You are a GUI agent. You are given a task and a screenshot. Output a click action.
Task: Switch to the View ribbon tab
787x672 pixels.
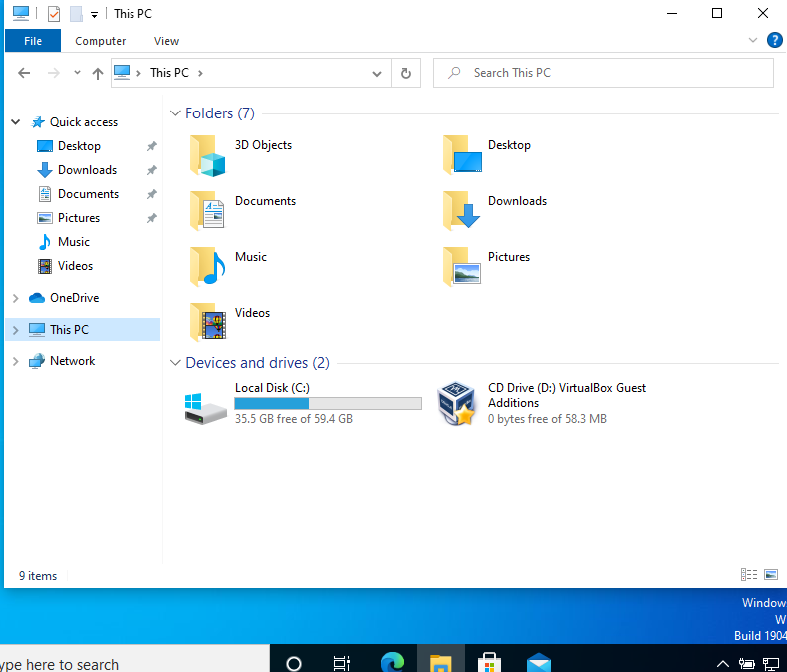[x=166, y=41]
